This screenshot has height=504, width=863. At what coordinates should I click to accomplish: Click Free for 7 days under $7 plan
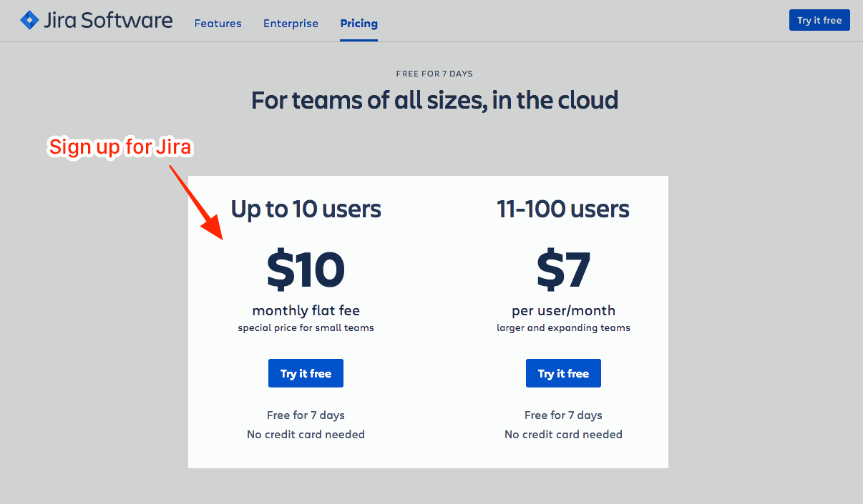(x=563, y=415)
